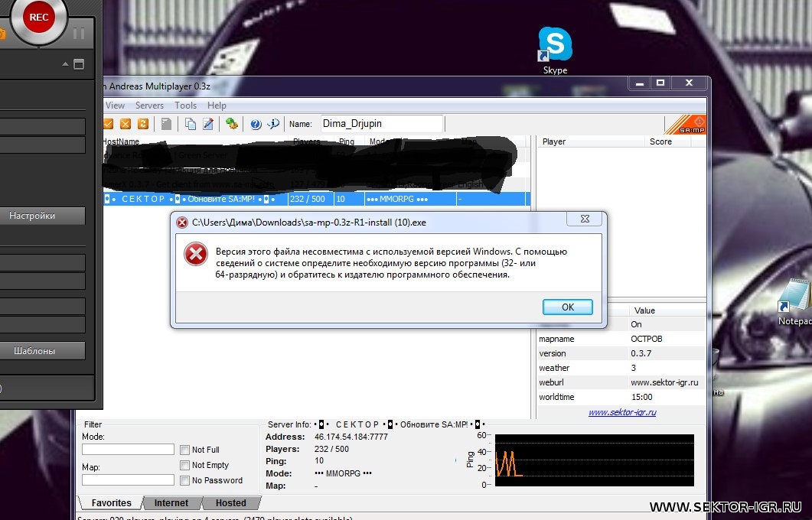
Task: Open the View menu
Action: 115,105
